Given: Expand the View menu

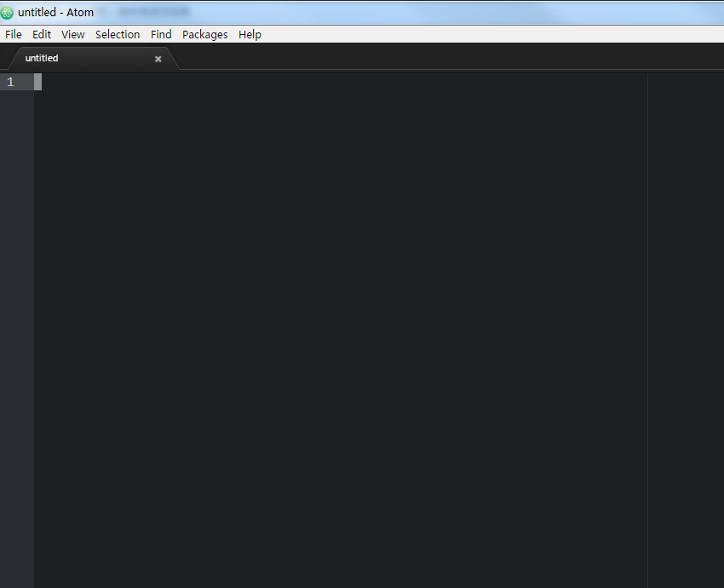Looking at the screenshot, I should click(x=73, y=34).
